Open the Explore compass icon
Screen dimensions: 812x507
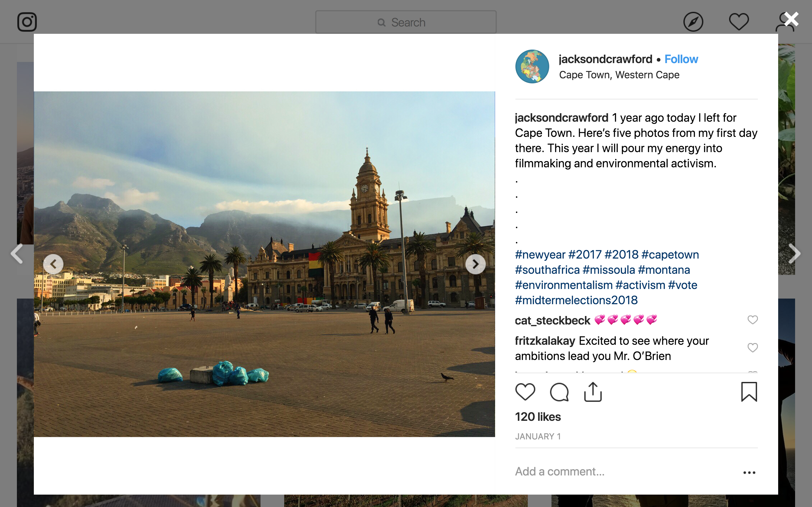pyautogui.click(x=693, y=22)
